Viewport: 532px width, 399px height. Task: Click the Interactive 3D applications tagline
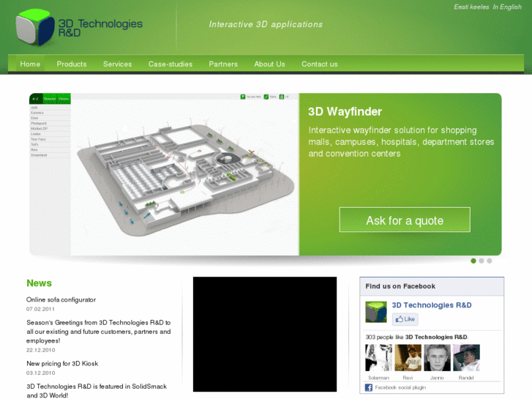click(x=266, y=24)
